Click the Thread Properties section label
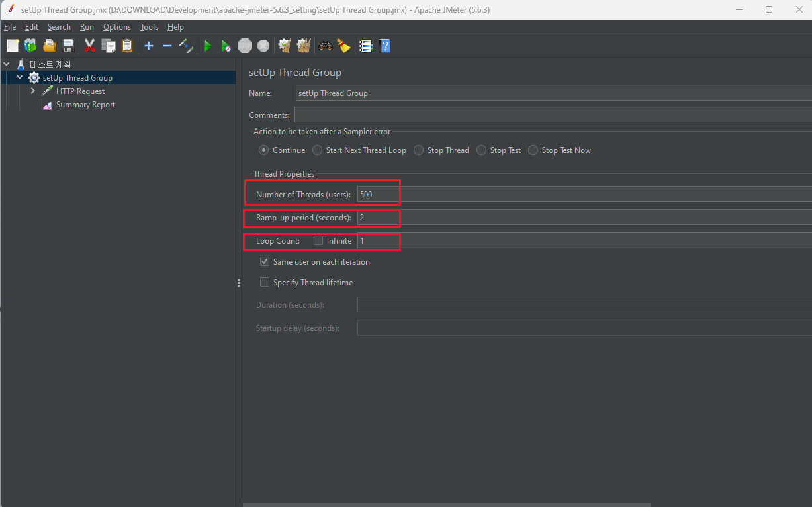812x507 pixels. tap(284, 174)
